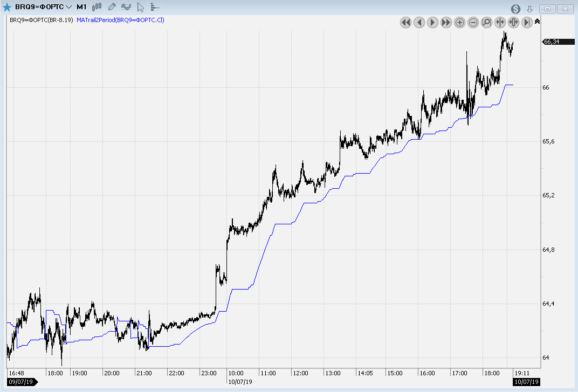578x392 pixels.
Task: Open the indicators icon in toolbar
Action: [126, 7]
